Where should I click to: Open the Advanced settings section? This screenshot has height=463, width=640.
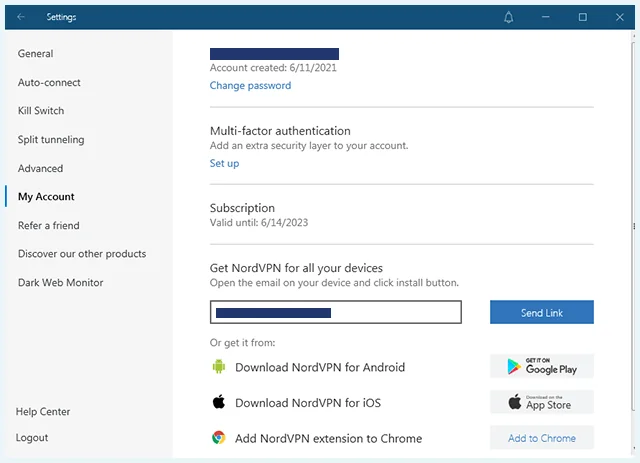(40, 168)
